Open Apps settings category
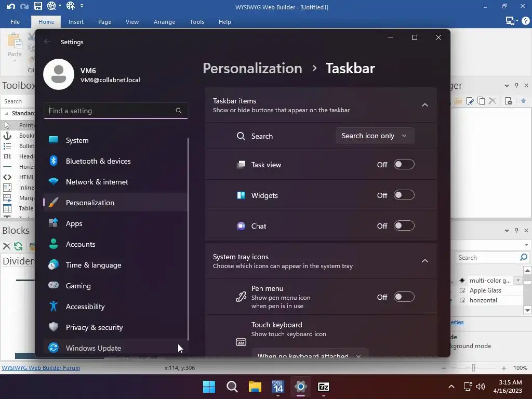532x399 pixels. pyautogui.click(x=115, y=223)
